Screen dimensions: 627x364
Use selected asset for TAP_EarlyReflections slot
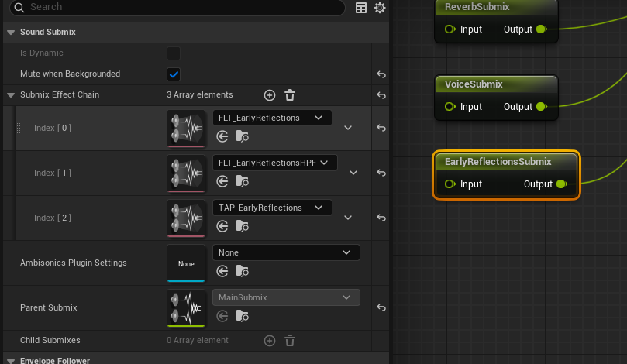coord(222,227)
